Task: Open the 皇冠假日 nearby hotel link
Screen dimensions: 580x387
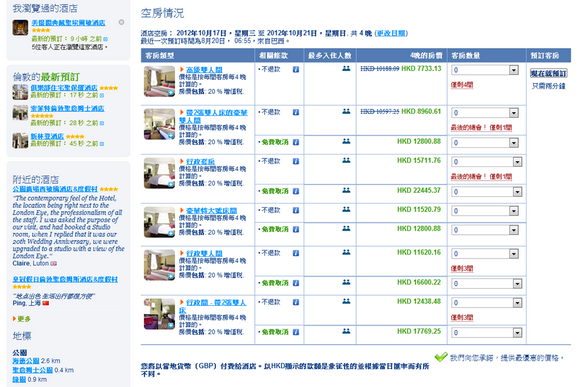Action: tap(65, 279)
